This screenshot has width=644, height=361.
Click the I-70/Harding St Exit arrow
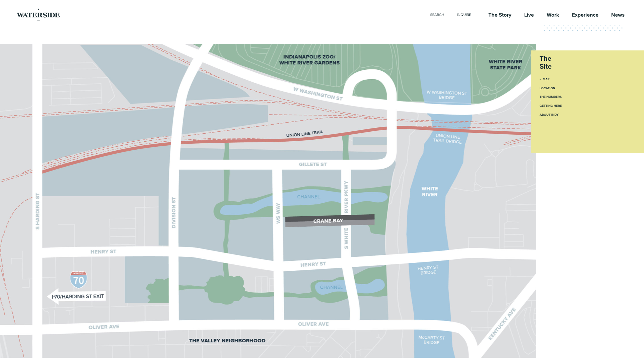(77, 296)
